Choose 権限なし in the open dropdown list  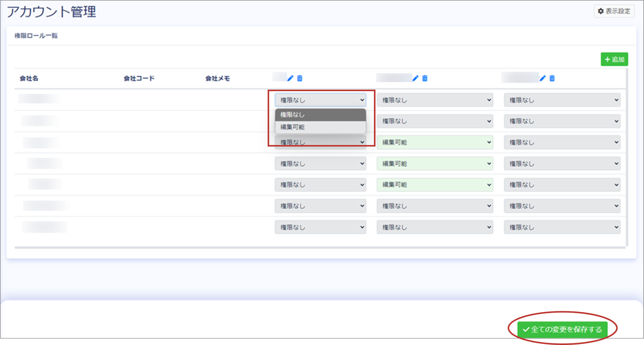click(320, 115)
